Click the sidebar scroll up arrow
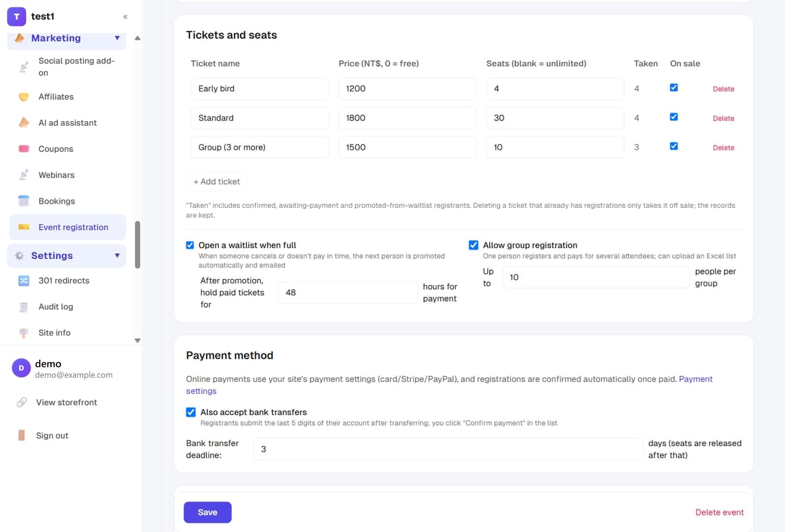This screenshot has height=532, width=785. [x=138, y=39]
